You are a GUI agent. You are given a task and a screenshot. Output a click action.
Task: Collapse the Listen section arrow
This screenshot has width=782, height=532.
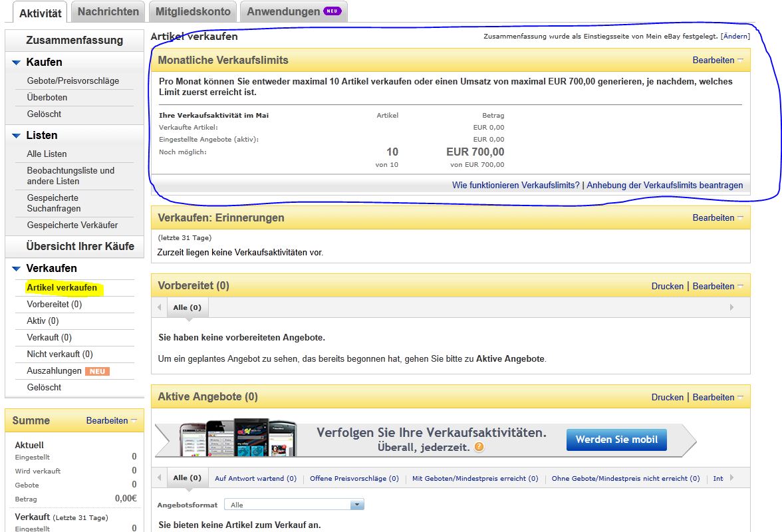16,136
